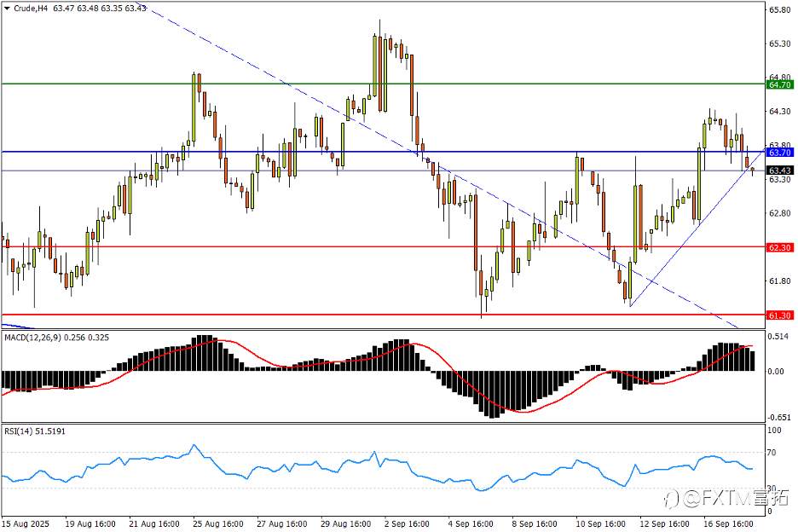798x532 pixels.
Task: Click the 62.80 value on price axis
Action: (x=779, y=213)
